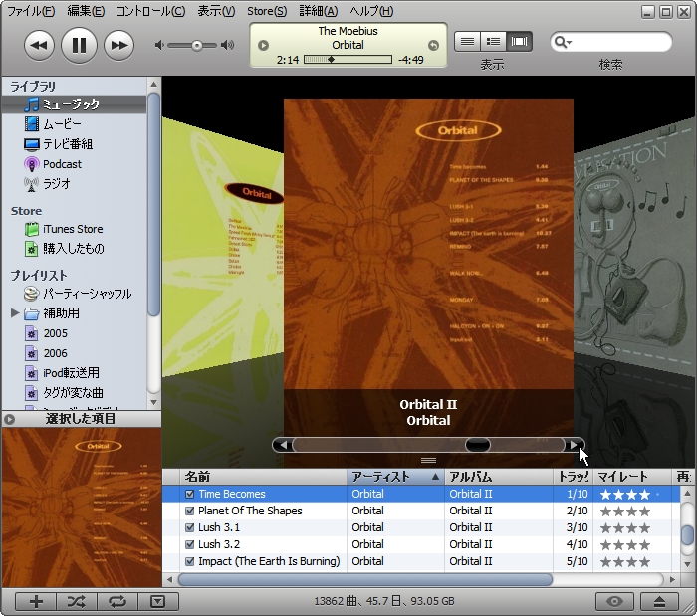This screenshot has width=697, height=616.
Task: Select the Lush 3.2 track name
Action: tap(219, 544)
